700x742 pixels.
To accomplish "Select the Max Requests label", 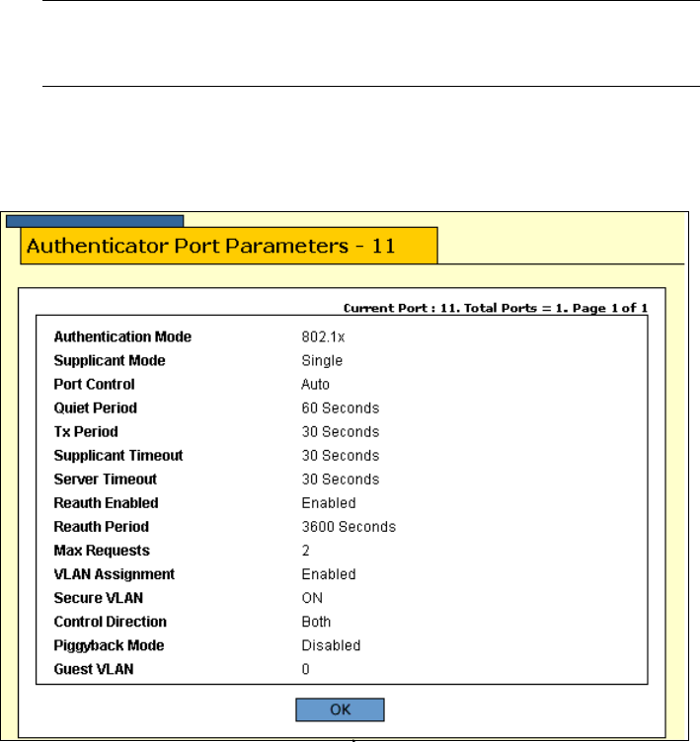I will click(x=102, y=551).
